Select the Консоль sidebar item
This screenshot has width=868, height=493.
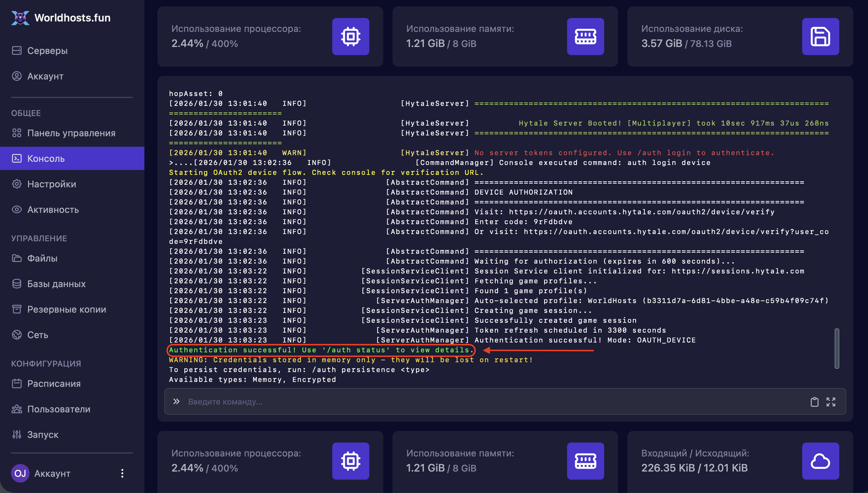pyautogui.click(x=46, y=158)
